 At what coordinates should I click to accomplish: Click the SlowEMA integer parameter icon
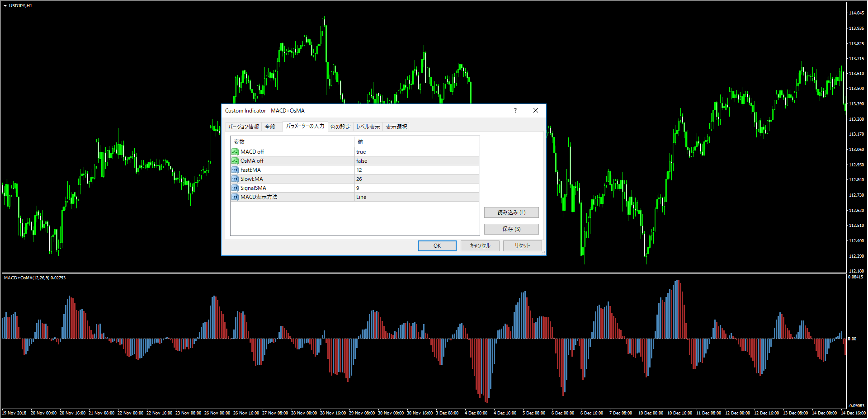tap(235, 179)
